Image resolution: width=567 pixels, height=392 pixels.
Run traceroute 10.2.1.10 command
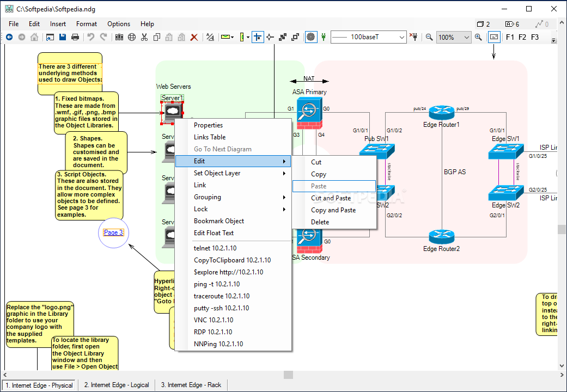coord(233,296)
